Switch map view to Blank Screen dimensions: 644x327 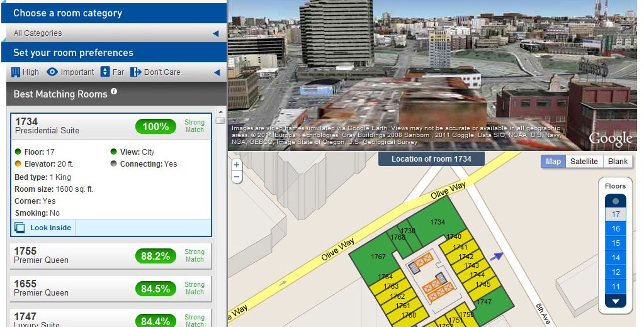click(617, 162)
